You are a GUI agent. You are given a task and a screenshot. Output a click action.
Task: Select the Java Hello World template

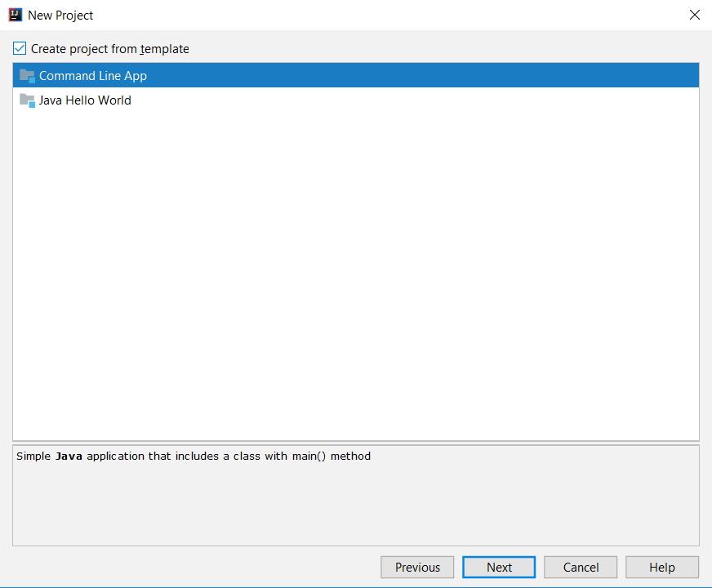86,100
